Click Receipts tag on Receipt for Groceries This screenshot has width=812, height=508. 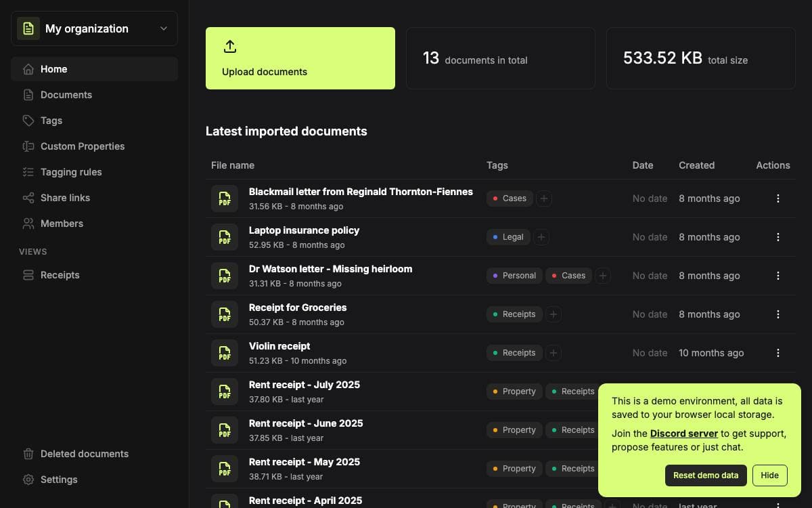point(514,314)
